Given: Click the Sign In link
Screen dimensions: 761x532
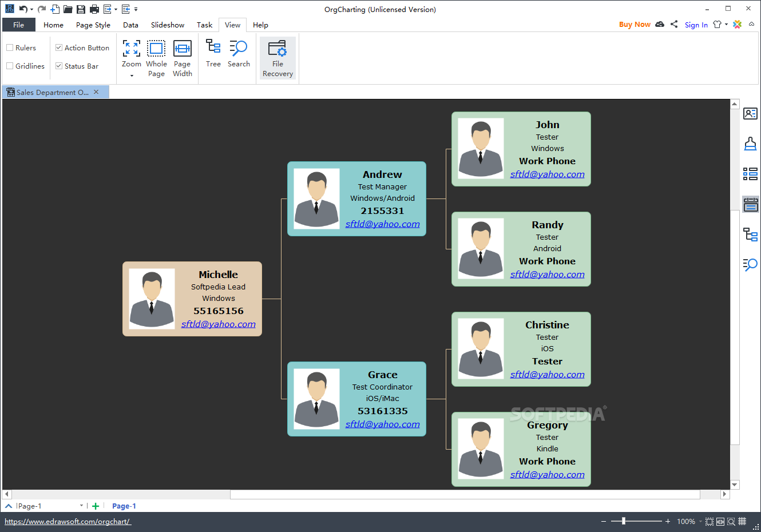Looking at the screenshot, I should pyautogui.click(x=696, y=25).
